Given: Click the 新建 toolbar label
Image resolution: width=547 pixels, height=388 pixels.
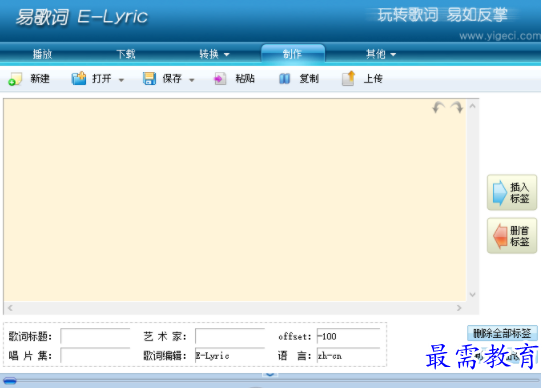Looking at the screenshot, I should click(40, 79).
